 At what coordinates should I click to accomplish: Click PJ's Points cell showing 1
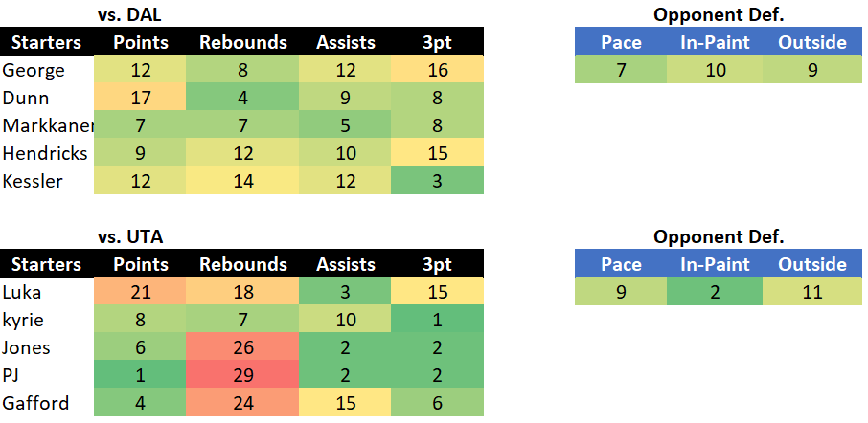(x=141, y=374)
